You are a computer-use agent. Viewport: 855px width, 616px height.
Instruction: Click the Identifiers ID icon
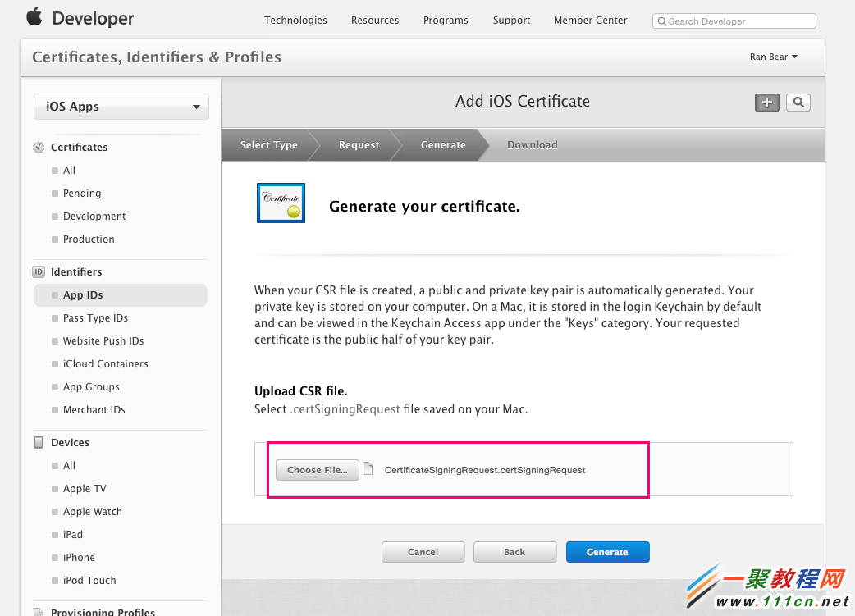tap(39, 272)
